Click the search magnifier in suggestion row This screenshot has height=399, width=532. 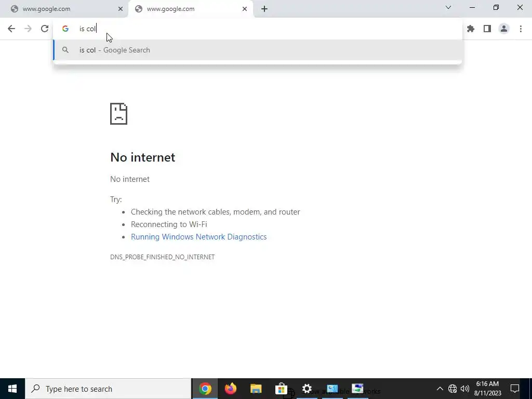tap(65, 50)
